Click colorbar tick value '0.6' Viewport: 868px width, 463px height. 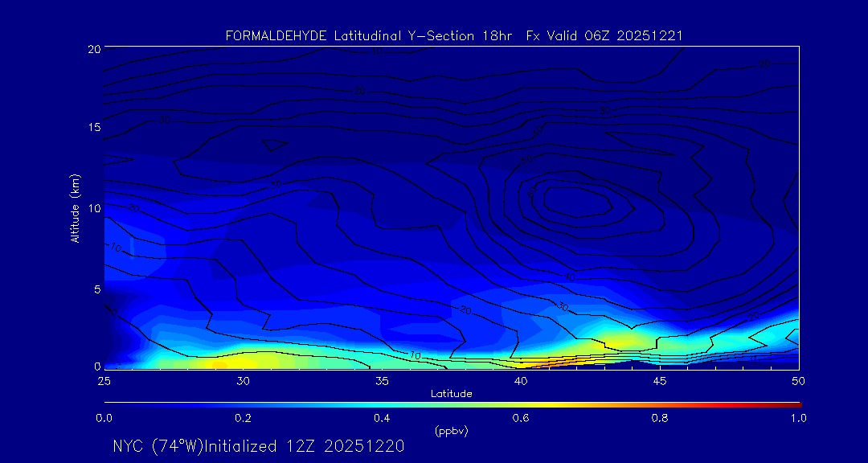pyautogui.click(x=521, y=418)
